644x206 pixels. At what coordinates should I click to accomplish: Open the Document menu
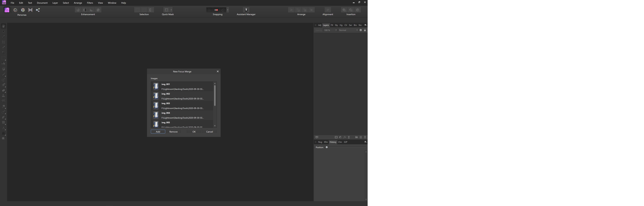(42, 3)
